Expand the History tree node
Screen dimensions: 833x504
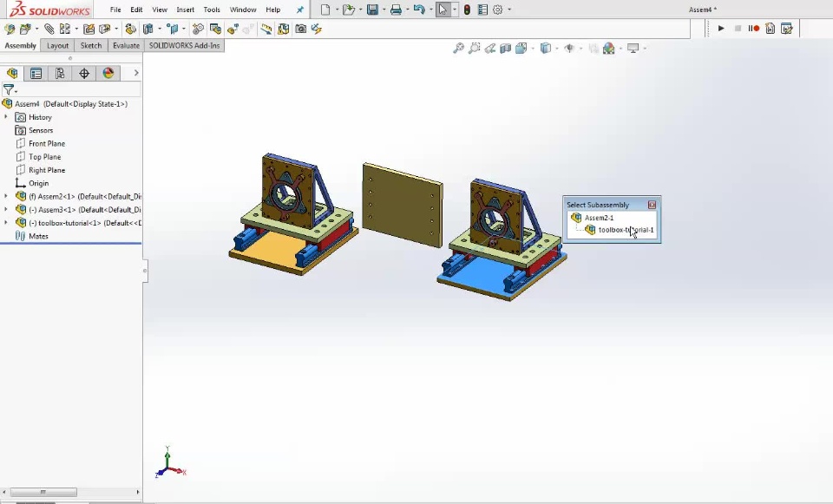click(x=6, y=117)
